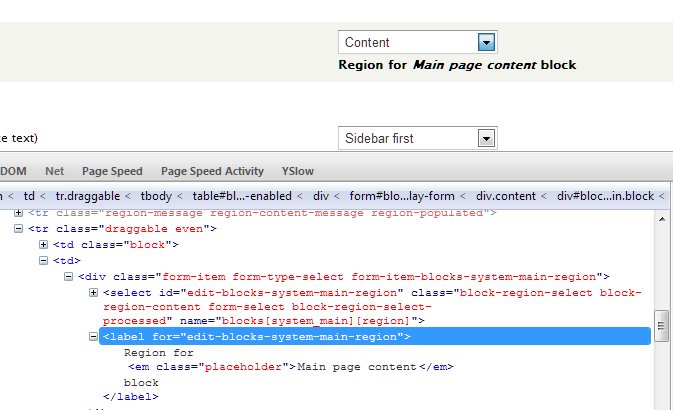Screen dimensions: 673x410
Task: Collapse the div form-item node
Action: [x=68, y=276]
